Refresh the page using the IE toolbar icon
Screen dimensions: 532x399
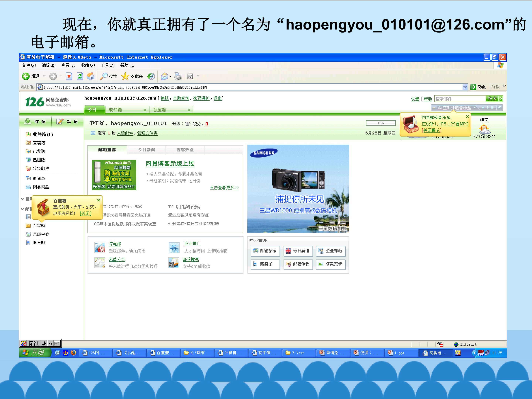80,76
